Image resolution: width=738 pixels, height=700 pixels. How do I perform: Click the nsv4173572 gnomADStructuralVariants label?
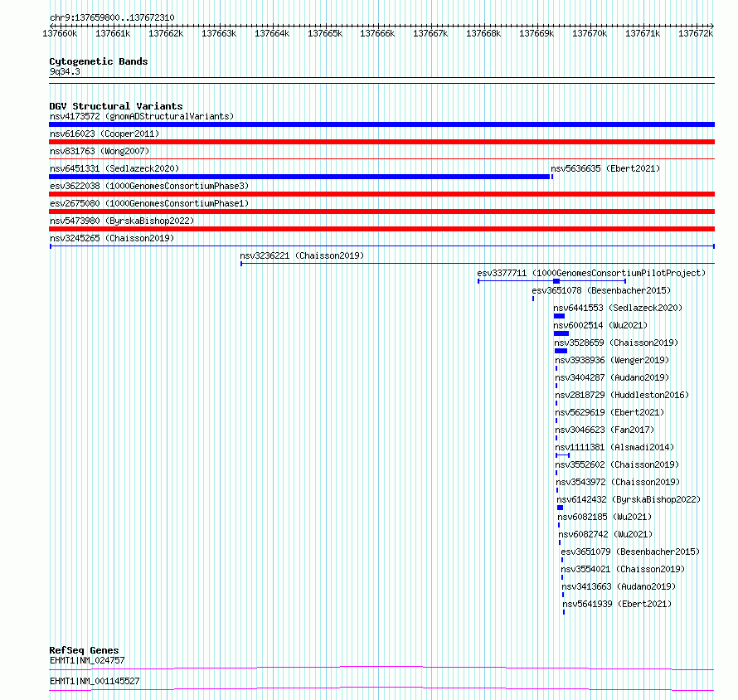[x=142, y=116]
